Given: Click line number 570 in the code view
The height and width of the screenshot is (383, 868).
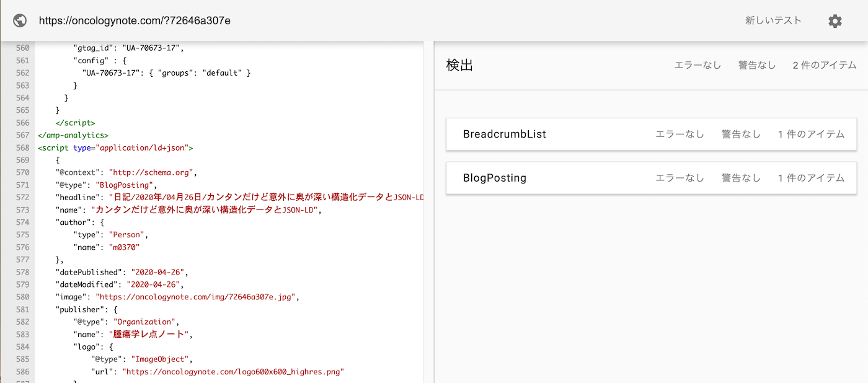Looking at the screenshot, I should point(22,172).
